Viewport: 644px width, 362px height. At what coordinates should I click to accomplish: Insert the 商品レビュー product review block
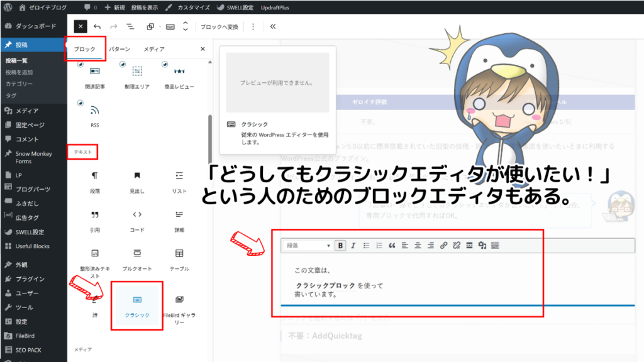point(179,77)
